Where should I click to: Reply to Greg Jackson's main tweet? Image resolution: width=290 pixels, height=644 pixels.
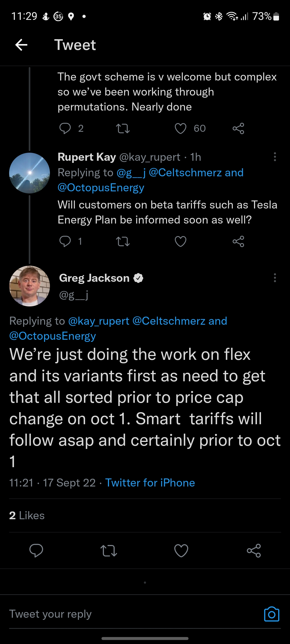(36, 551)
